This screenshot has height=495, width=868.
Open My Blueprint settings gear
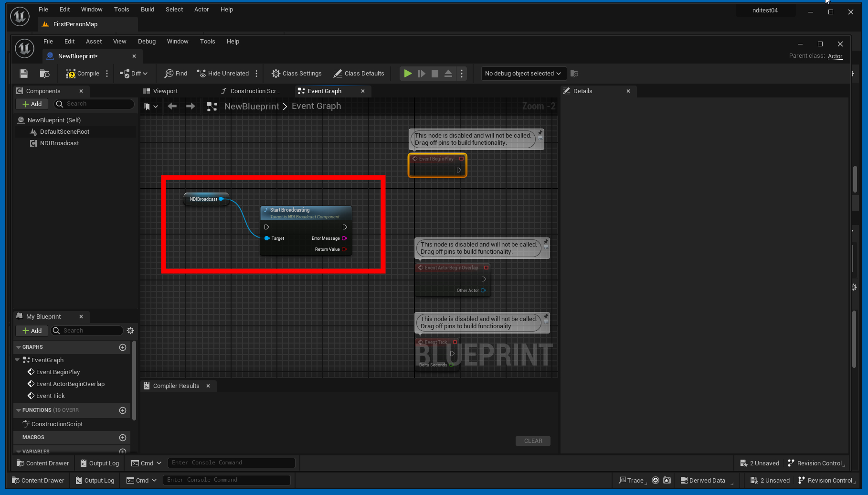[x=130, y=331]
